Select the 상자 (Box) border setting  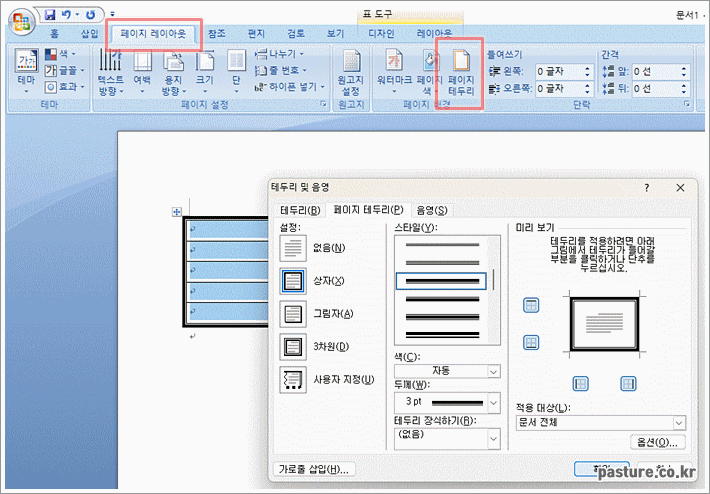pyautogui.click(x=293, y=281)
